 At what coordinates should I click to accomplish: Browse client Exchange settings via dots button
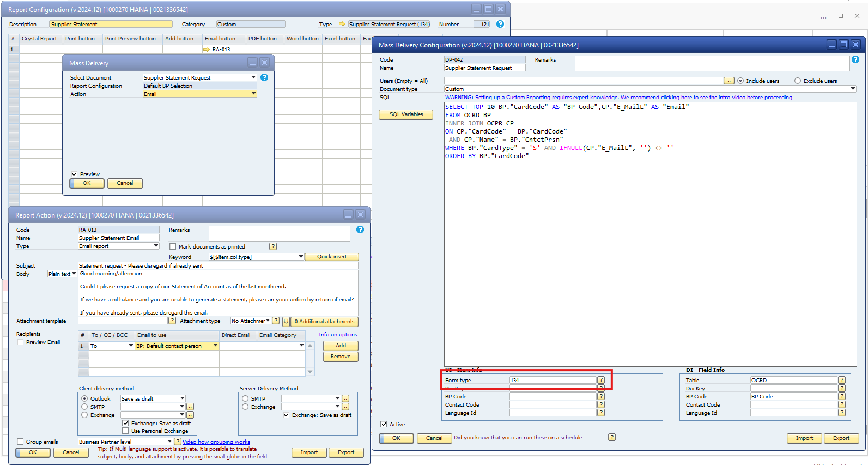(190, 415)
